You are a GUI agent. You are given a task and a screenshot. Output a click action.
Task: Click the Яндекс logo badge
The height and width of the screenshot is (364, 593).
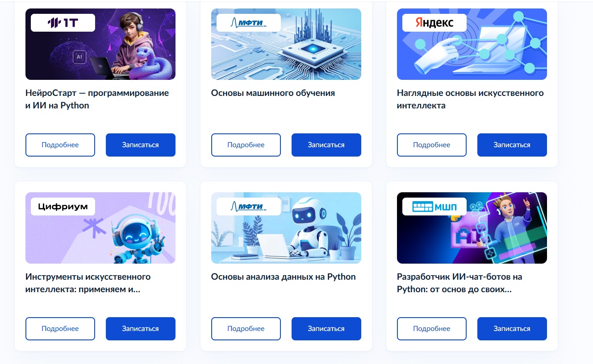pyautogui.click(x=434, y=23)
